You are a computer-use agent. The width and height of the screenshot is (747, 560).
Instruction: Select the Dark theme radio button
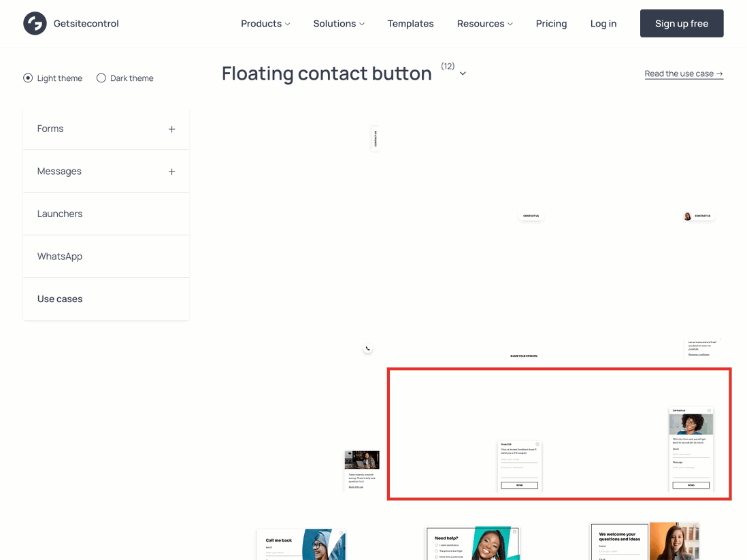100,78
